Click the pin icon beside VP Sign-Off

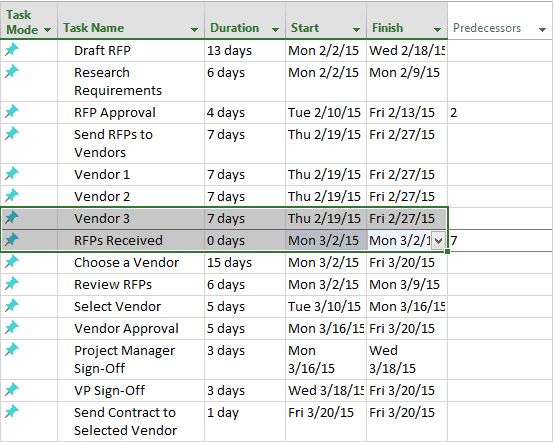point(12,389)
